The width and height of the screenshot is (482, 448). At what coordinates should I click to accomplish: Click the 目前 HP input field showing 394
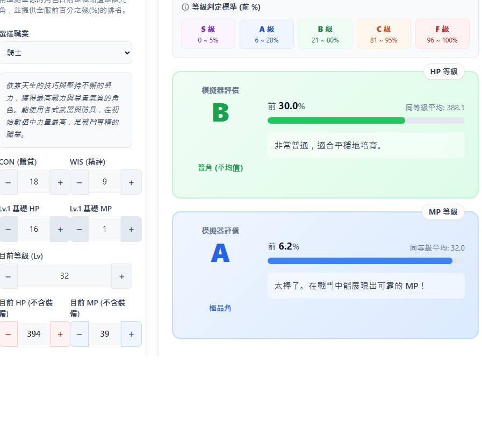click(x=34, y=334)
